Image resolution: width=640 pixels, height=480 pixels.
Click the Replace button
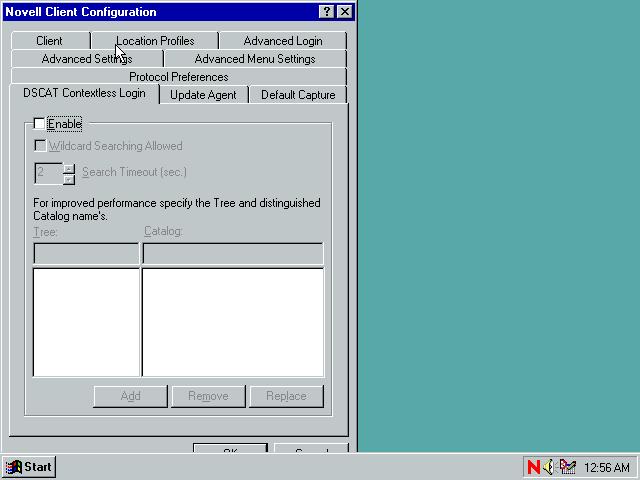(x=286, y=396)
